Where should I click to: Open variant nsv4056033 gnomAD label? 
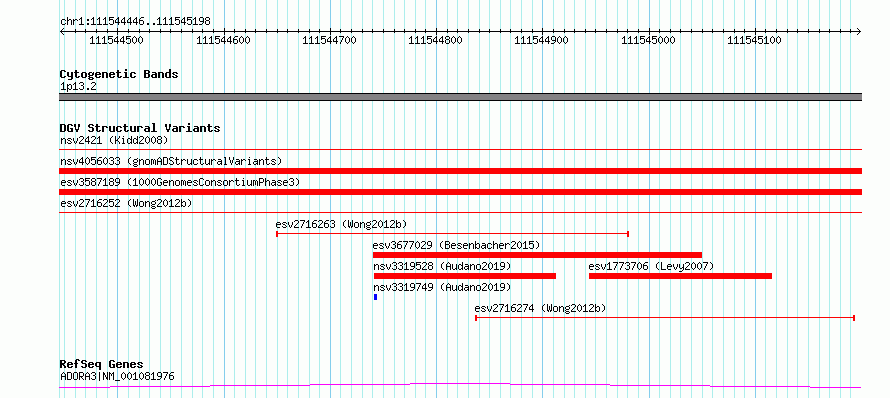point(171,161)
